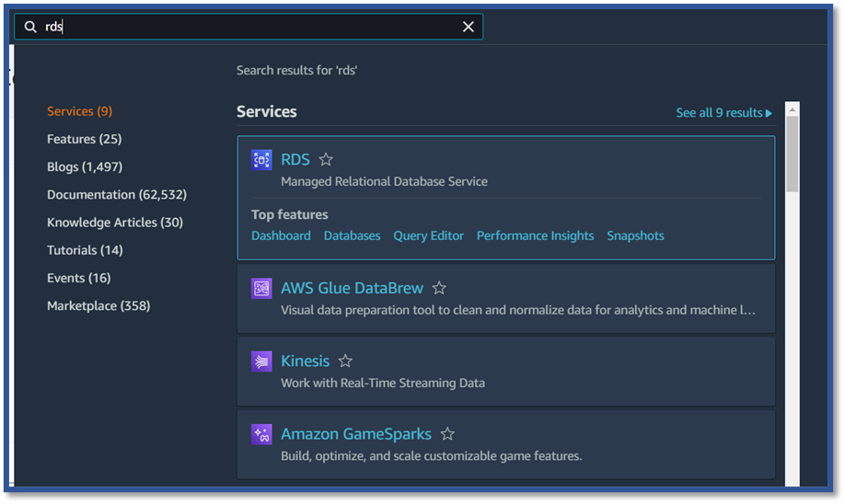Click the Work with Real-Time Streaming Data text
The height and width of the screenshot is (504, 845).
tap(383, 383)
